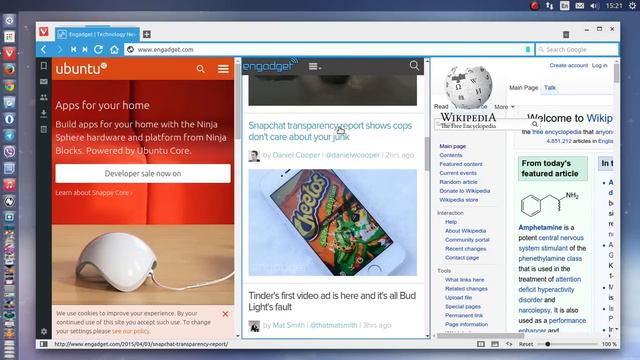Launch Firefox from the Ubuntu dock
The image size is (640, 360).
9,69
